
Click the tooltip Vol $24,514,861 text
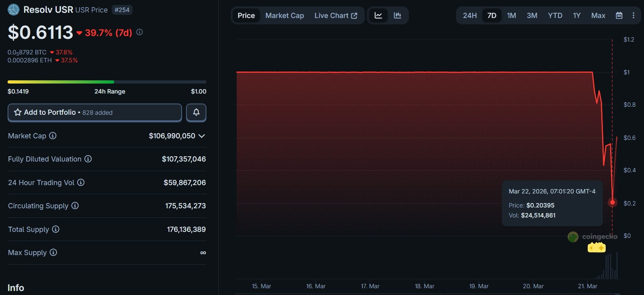(532, 215)
